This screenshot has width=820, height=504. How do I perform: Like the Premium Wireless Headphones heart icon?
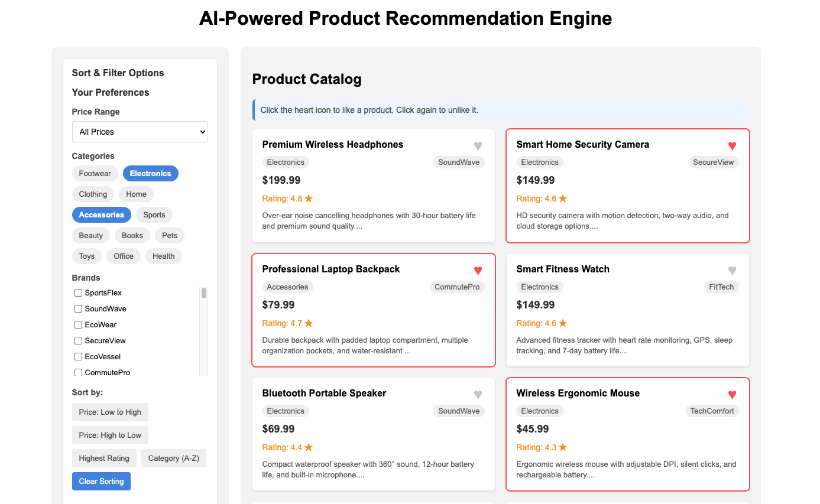tap(478, 145)
